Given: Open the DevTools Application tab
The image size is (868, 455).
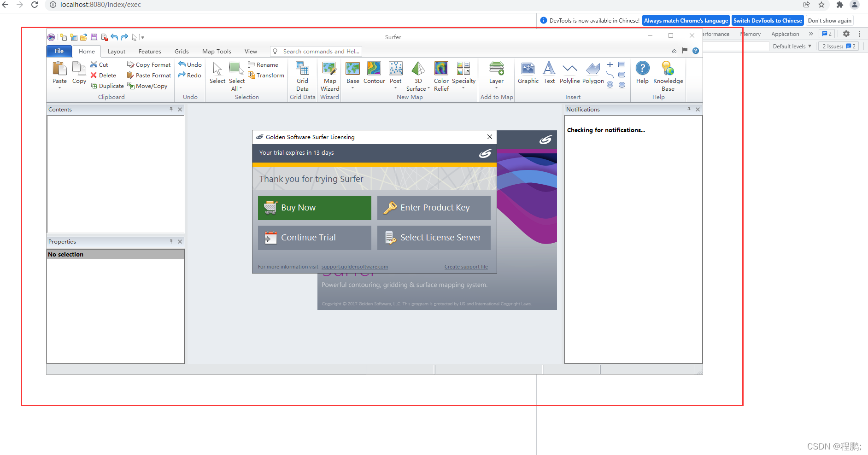Looking at the screenshot, I should 785,34.
